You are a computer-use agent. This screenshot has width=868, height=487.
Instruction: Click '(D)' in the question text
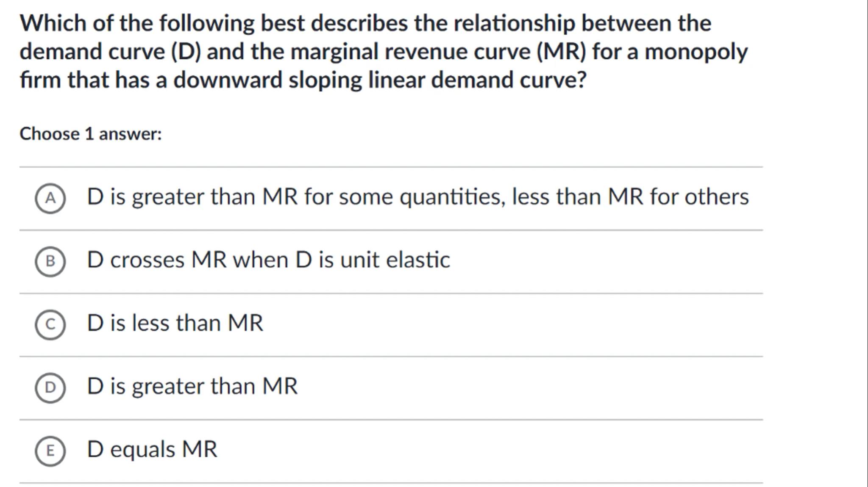click(186, 52)
